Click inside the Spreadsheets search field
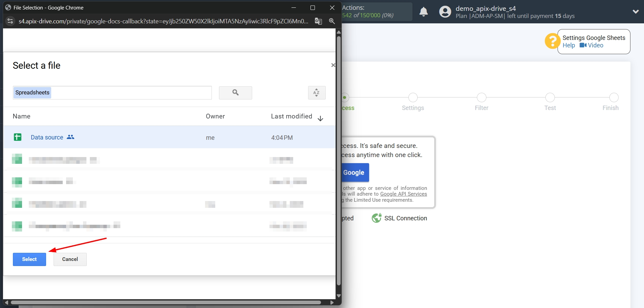Screen dimensions: 644x308 coord(112,92)
